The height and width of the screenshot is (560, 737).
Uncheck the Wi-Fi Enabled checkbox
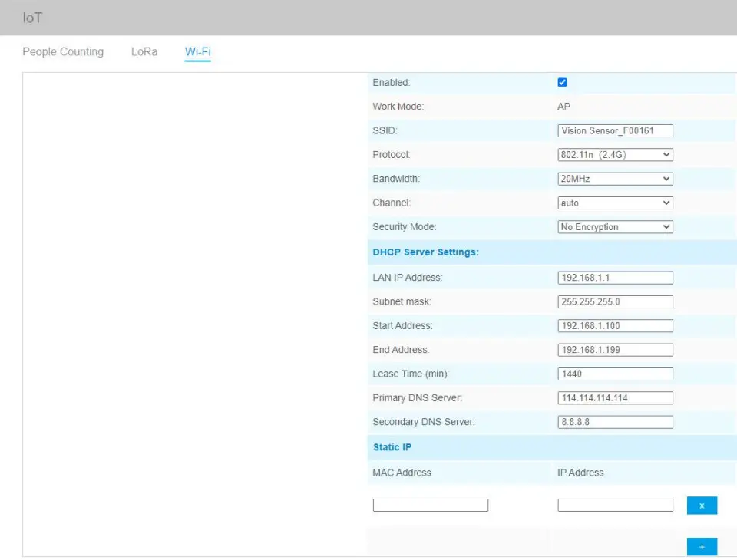(562, 82)
